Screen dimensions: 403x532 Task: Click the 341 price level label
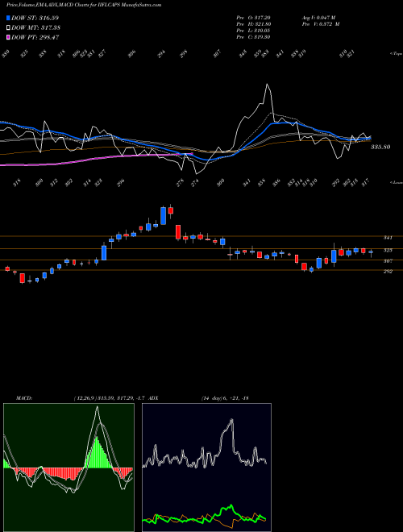pos(388,238)
